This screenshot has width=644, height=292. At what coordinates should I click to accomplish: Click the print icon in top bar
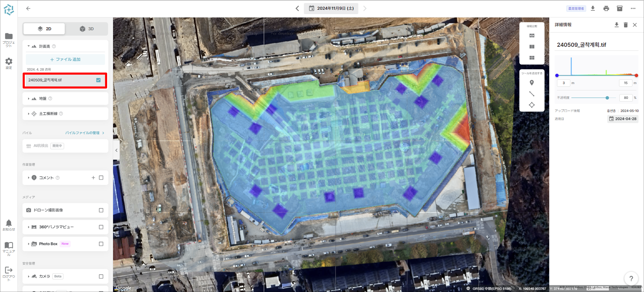pos(606,9)
